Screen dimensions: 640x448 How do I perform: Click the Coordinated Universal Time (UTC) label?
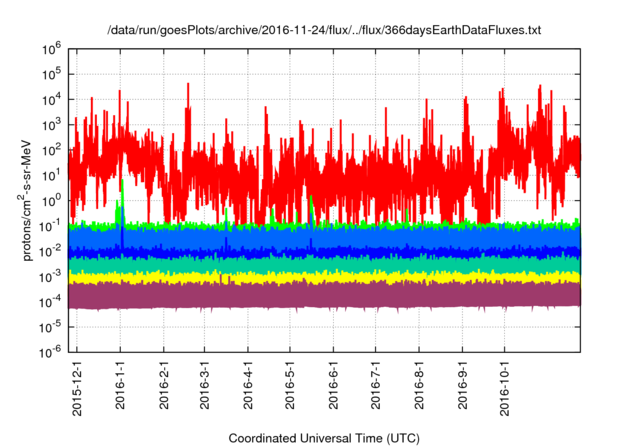(324, 439)
